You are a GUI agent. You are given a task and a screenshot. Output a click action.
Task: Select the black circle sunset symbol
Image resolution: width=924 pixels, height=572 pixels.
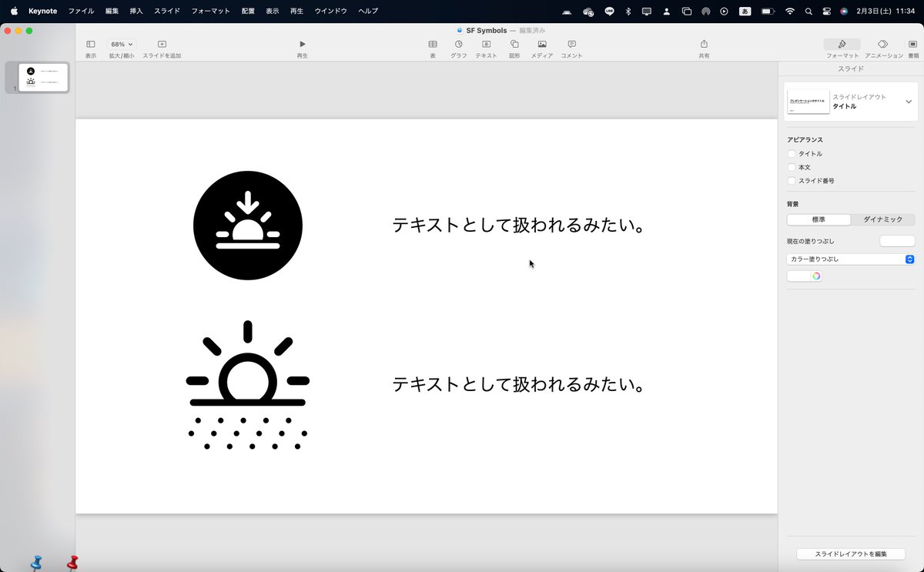click(x=248, y=226)
